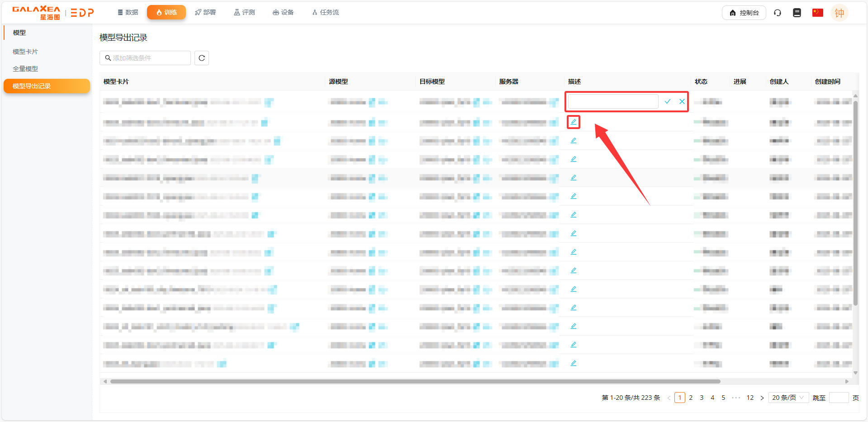Cancel description edit with X icon
868x422 pixels.
tap(682, 101)
